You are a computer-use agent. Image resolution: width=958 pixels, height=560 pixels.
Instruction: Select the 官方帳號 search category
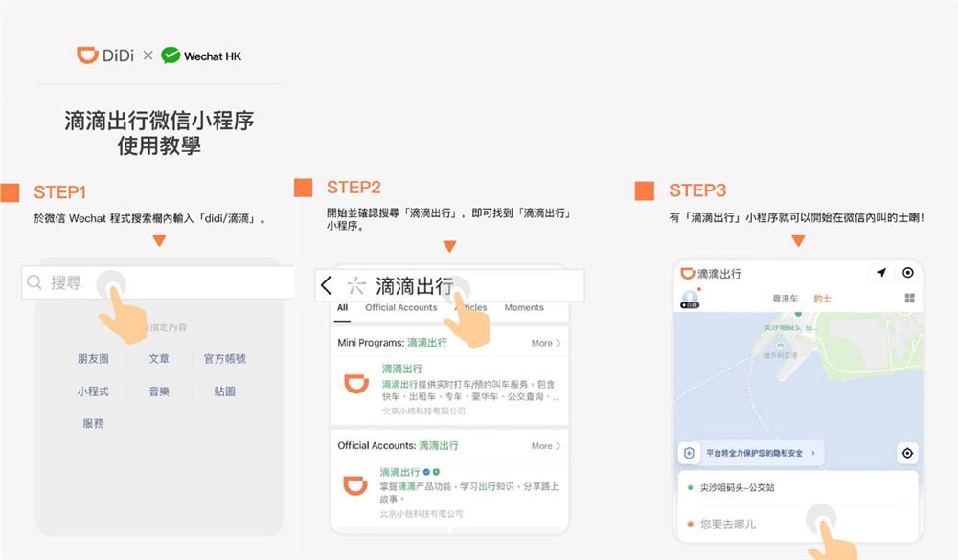coord(225,358)
